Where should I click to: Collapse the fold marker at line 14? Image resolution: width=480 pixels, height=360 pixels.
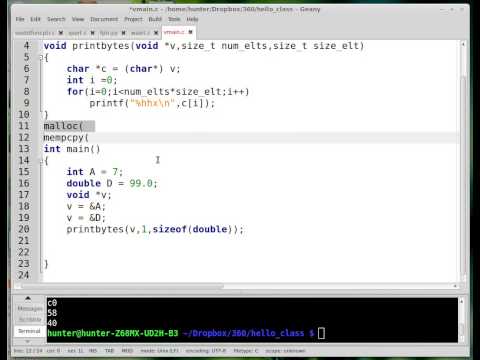tap(41, 161)
